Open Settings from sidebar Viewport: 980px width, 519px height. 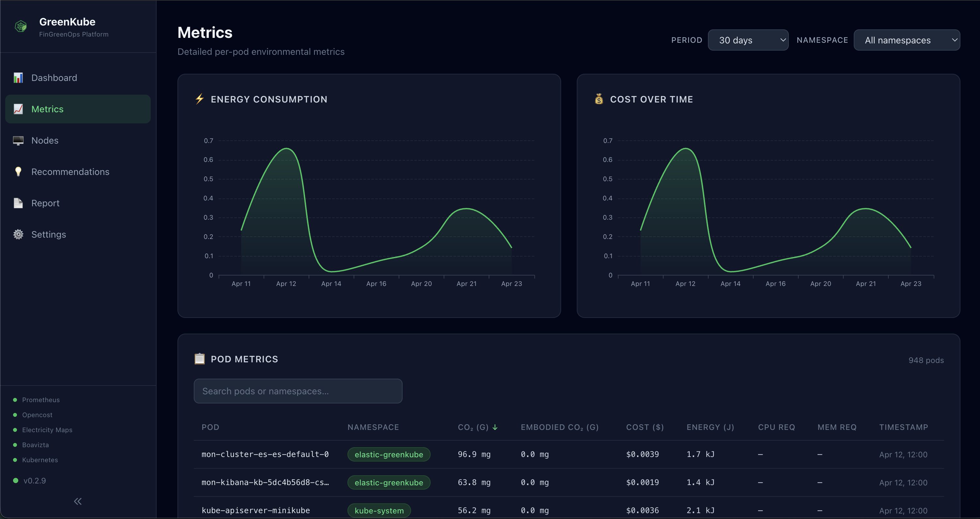pos(78,235)
